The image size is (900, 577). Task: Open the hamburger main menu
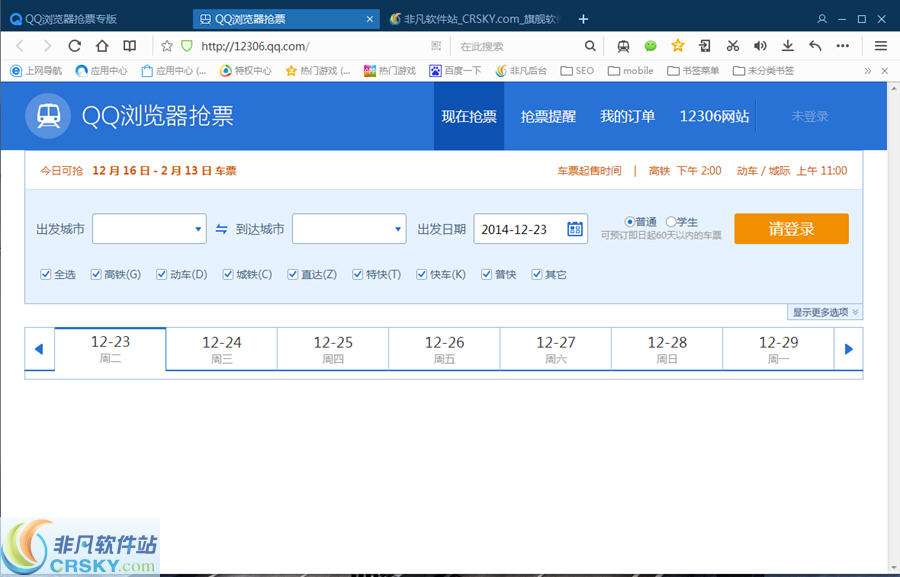pos(881,46)
